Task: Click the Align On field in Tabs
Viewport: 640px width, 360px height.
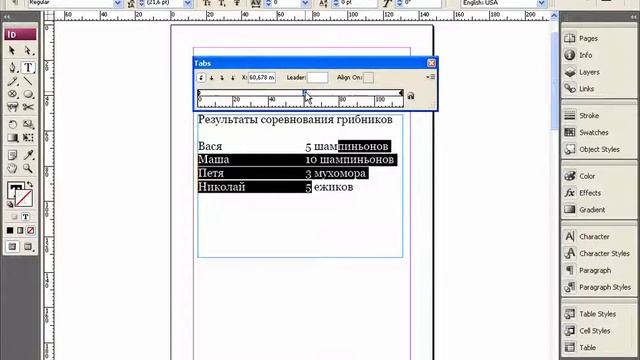Action: [368, 78]
